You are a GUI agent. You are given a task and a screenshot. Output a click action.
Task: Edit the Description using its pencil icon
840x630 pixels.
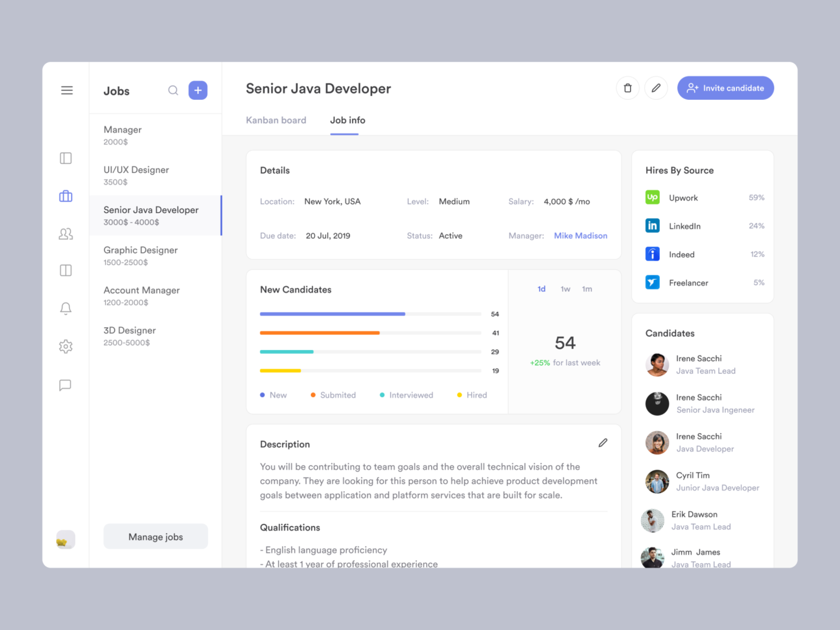pos(603,443)
